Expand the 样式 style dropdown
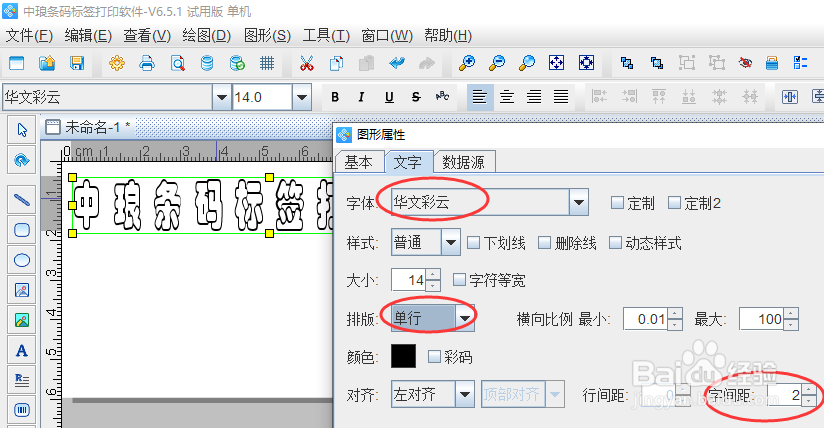The image size is (824, 428). 450,242
